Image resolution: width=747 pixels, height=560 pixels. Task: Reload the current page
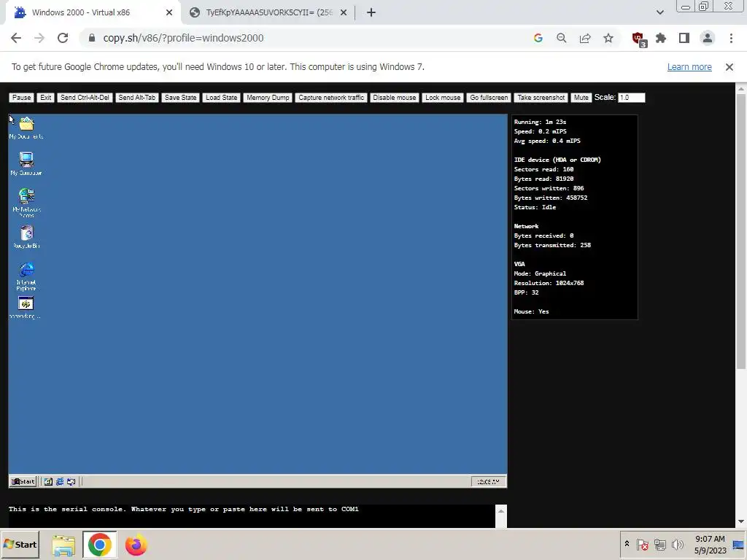pos(63,38)
